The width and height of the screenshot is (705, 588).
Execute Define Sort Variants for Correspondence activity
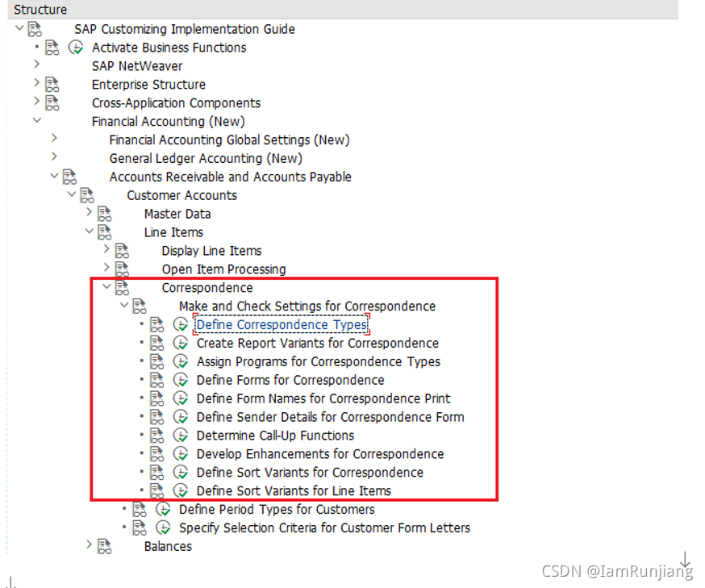click(181, 472)
